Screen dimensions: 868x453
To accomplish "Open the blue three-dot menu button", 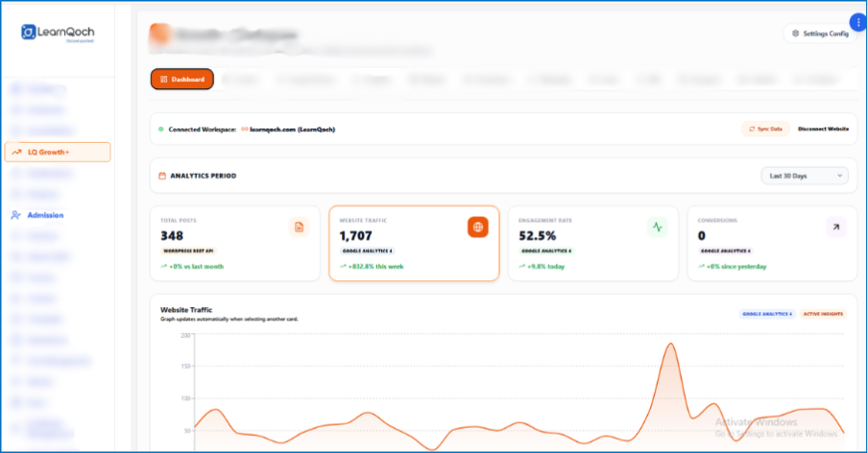I will (858, 22).
